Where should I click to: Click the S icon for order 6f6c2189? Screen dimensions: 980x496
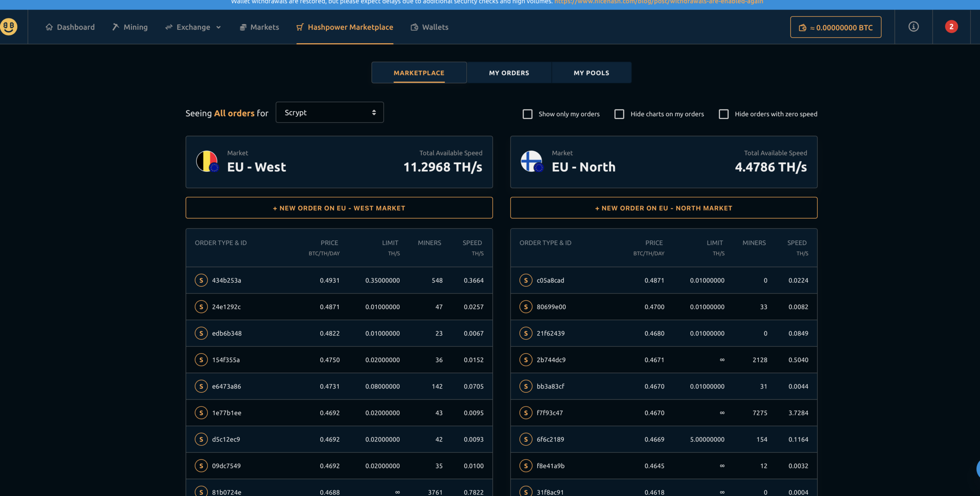(x=526, y=439)
